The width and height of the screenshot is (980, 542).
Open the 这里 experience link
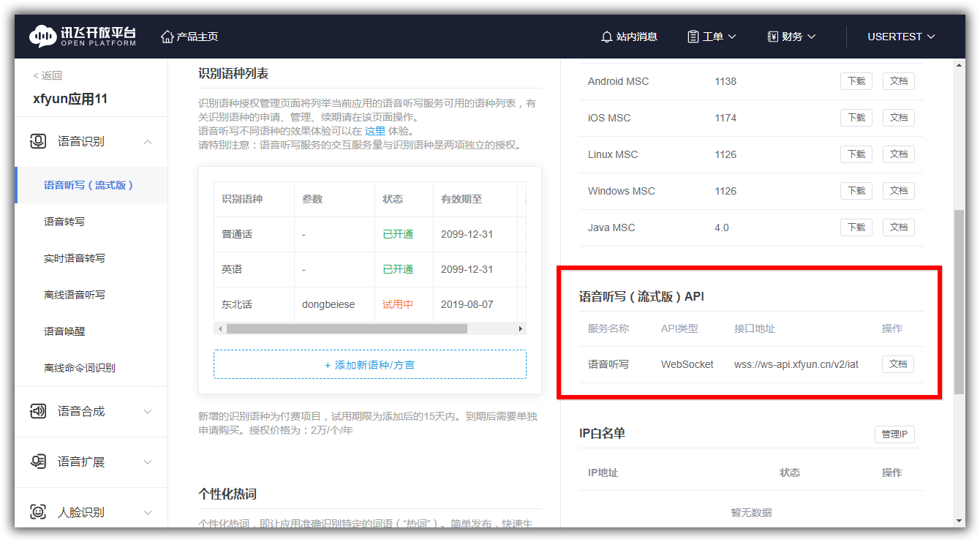pyautogui.click(x=374, y=131)
